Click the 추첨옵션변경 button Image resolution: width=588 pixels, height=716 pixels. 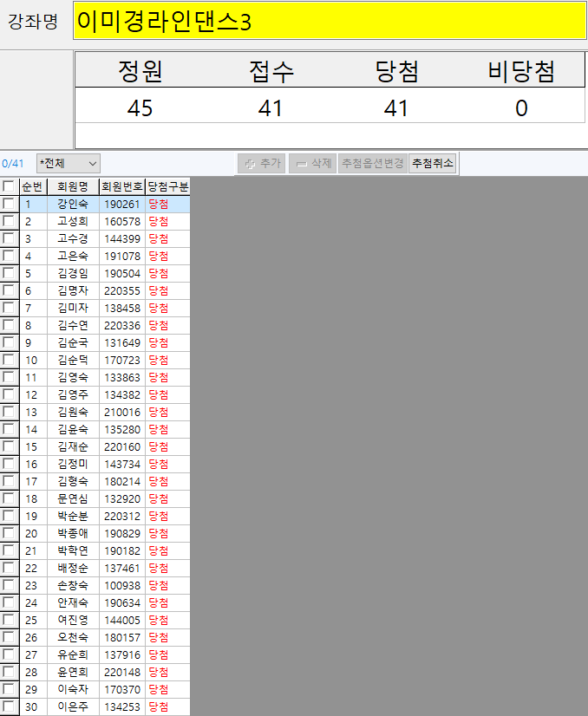pos(373,164)
